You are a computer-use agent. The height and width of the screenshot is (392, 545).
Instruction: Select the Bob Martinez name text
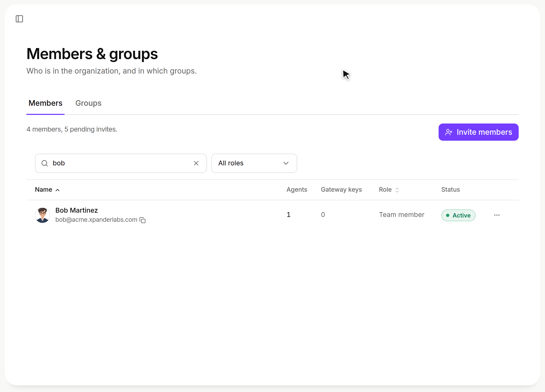pos(77,210)
